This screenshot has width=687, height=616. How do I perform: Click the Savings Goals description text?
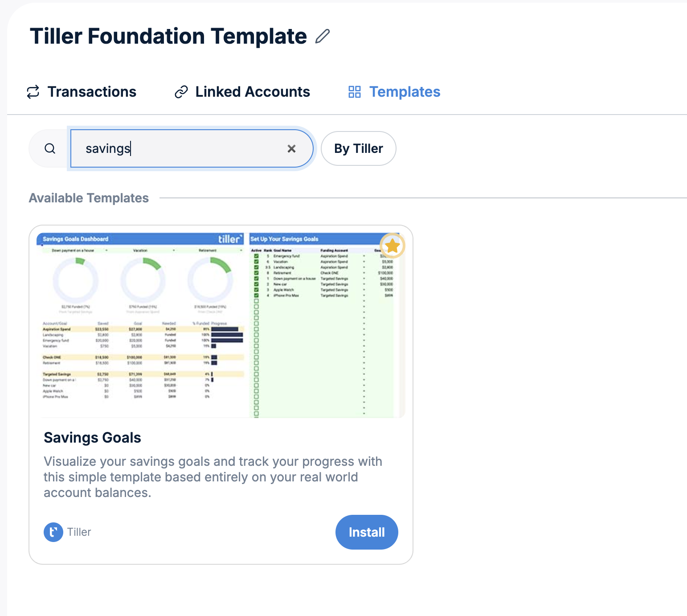pyautogui.click(x=213, y=477)
